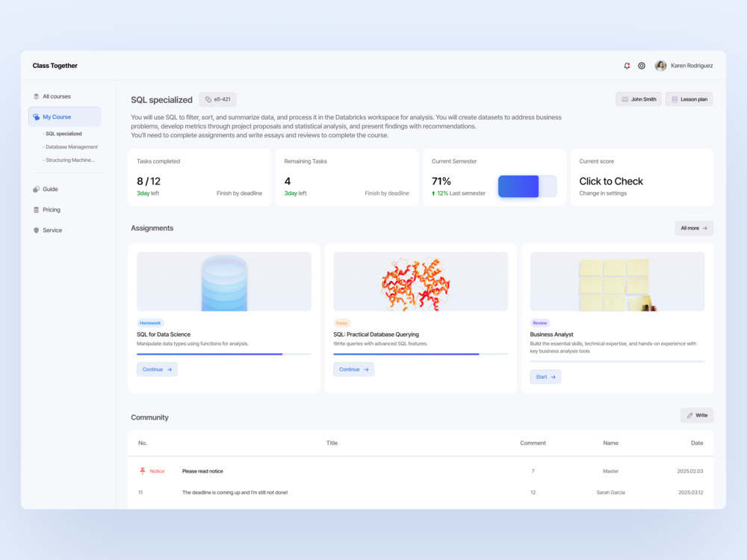Open the orange protein structure thumbnail
747x560 pixels.
pos(421,281)
